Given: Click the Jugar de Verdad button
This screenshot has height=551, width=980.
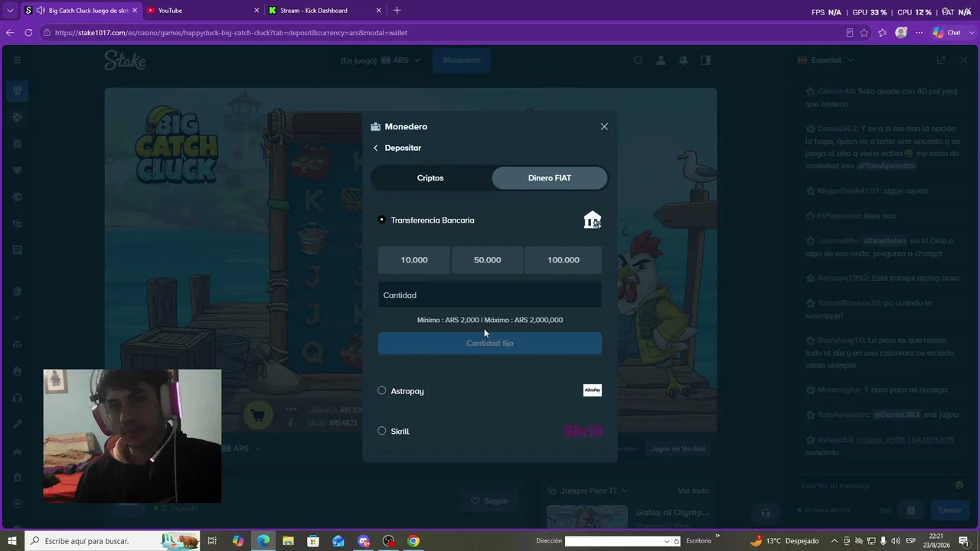Looking at the screenshot, I should [678, 448].
